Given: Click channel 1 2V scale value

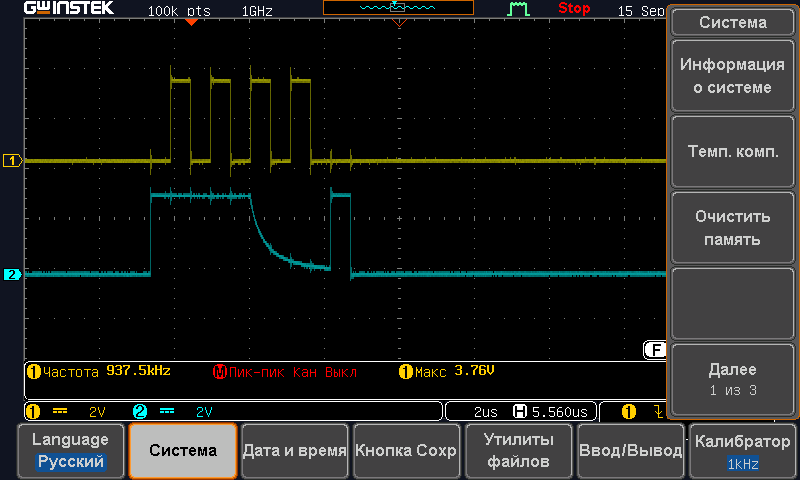Looking at the screenshot, I should (x=97, y=412).
